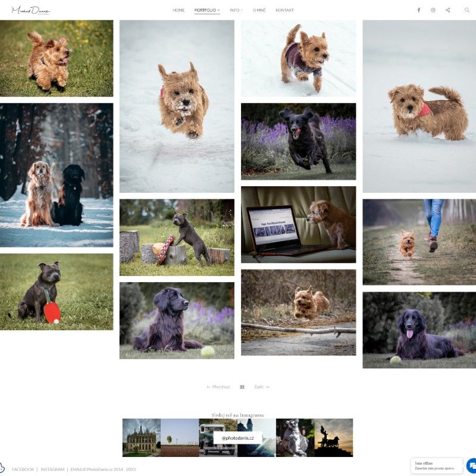Switch to the HOME menu item
This screenshot has height=476, width=476.
click(178, 10)
